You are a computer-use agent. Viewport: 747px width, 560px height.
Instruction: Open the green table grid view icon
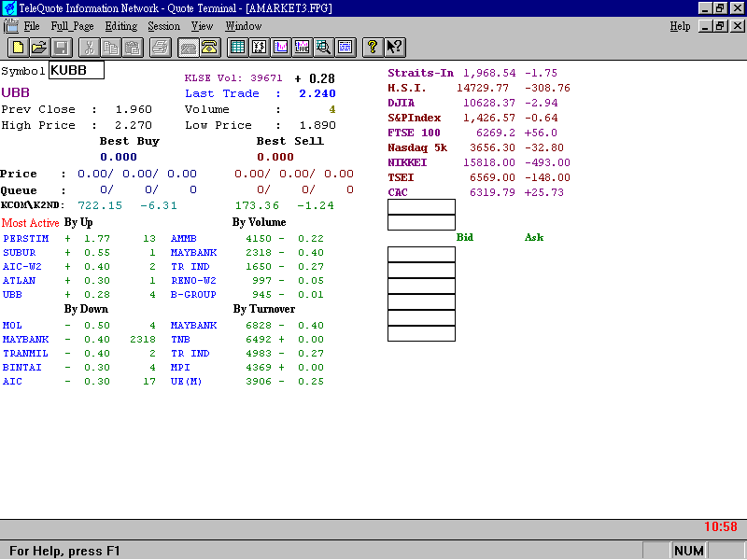click(x=237, y=48)
